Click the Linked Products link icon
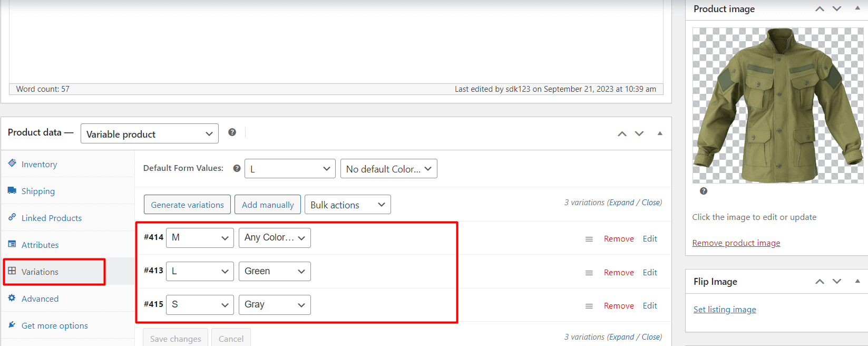The image size is (868, 346). 12,217
